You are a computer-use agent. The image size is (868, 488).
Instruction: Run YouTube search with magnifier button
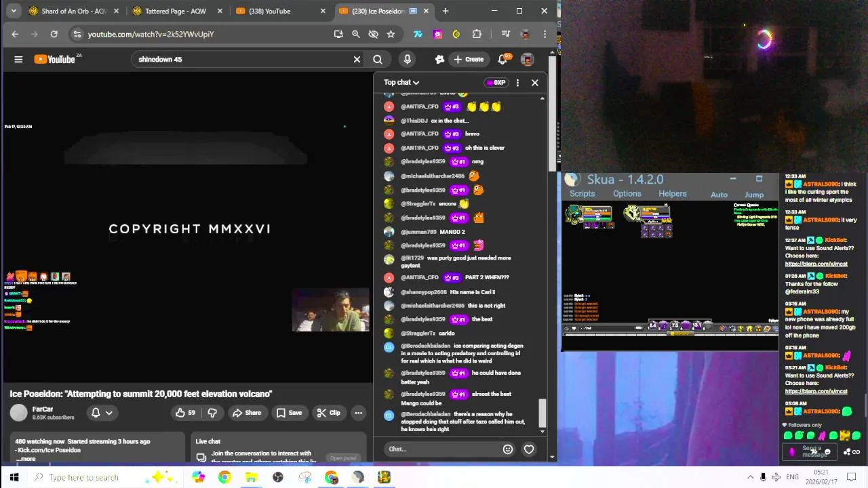(378, 59)
